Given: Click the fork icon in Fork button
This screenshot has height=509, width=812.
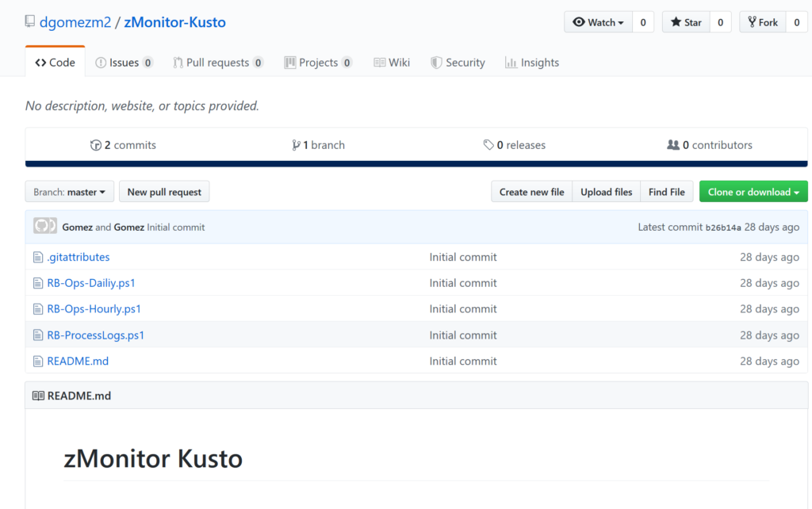Looking at the screenshot, I should (752, 21).
